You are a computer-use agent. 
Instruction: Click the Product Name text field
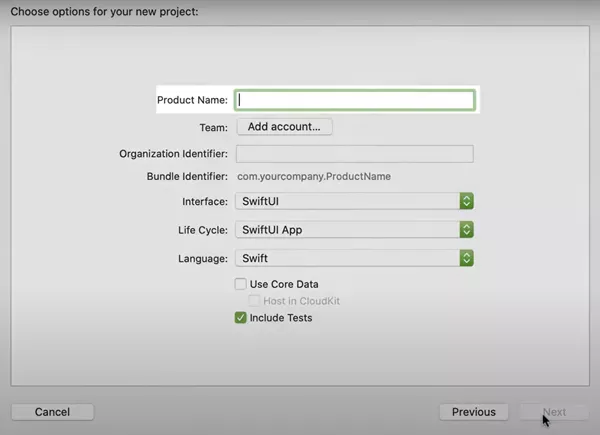(355, 100)
